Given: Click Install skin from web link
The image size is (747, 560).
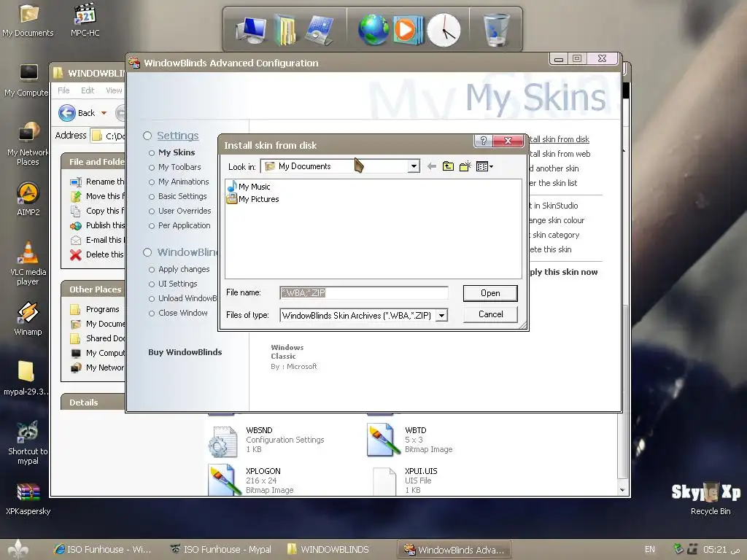Looking at the screenshot, I should [560, 154].
